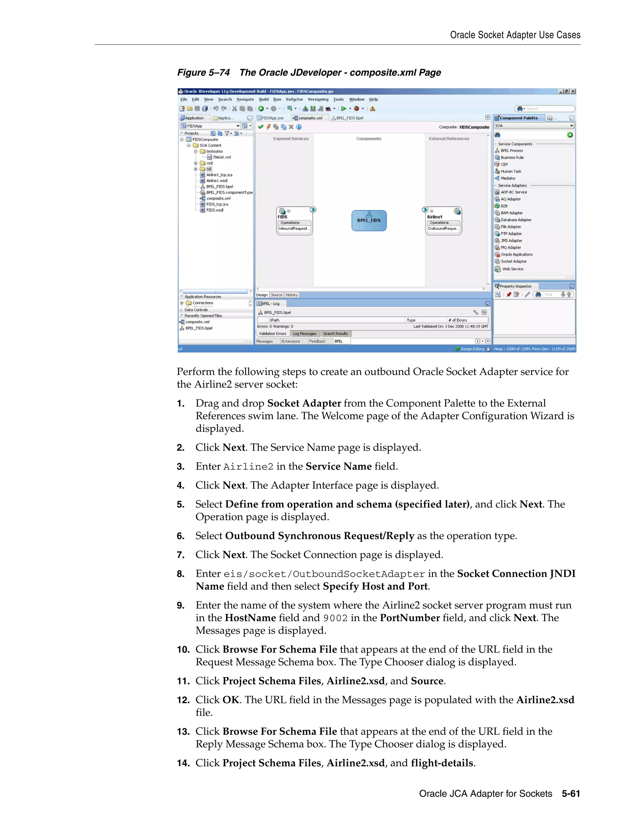Select FIDS.wsdl in project tree

[x=212, y=210]
